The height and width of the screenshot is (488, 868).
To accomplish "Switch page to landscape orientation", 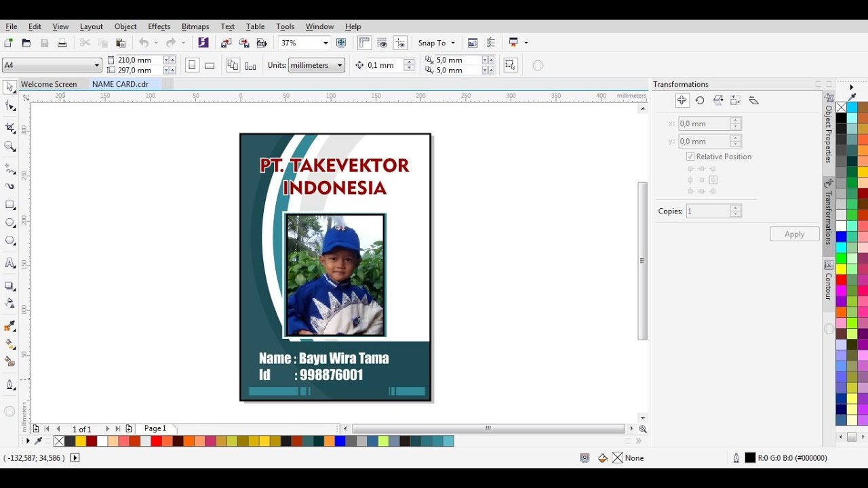I will coord(210,65).
